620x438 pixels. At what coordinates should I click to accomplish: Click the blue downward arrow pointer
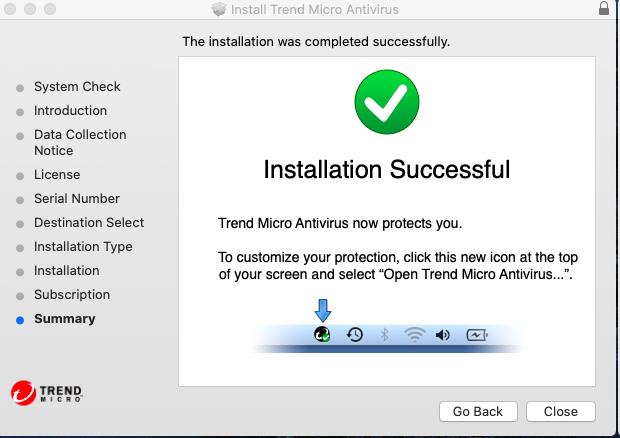click(322, 310)
